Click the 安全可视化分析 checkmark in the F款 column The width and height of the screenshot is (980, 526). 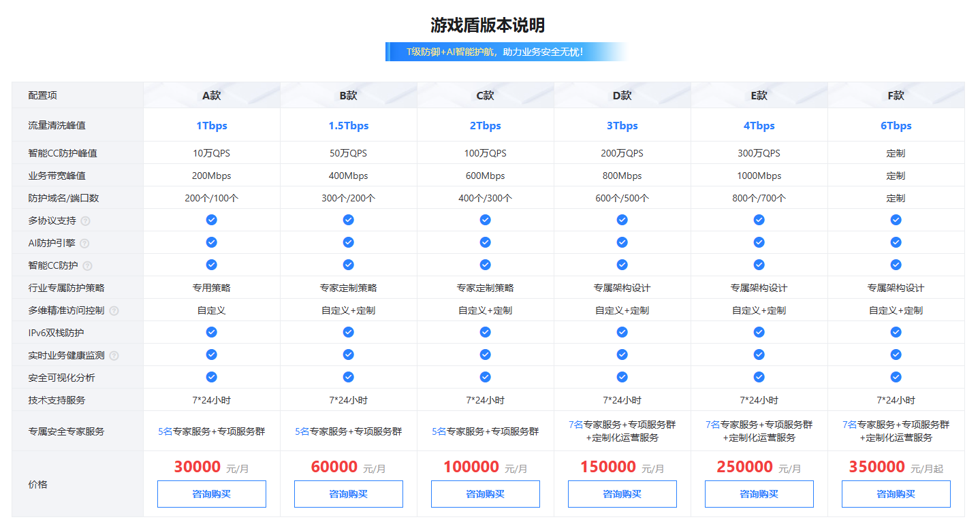[896, 377]
